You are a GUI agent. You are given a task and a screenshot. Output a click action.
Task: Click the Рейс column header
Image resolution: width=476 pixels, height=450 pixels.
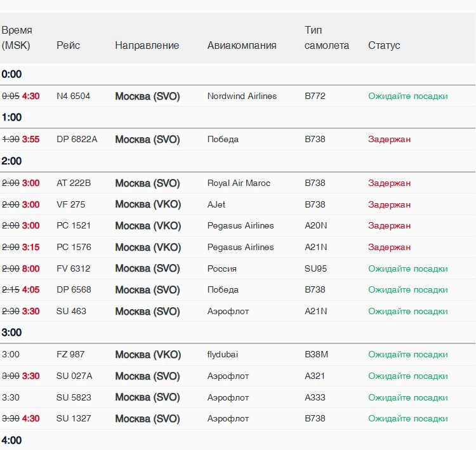68,46
